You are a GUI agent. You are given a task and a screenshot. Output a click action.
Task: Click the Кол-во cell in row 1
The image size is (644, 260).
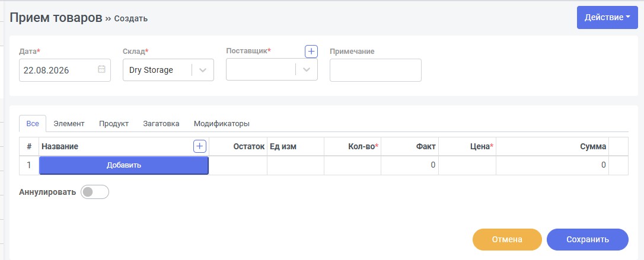point(352,165)
